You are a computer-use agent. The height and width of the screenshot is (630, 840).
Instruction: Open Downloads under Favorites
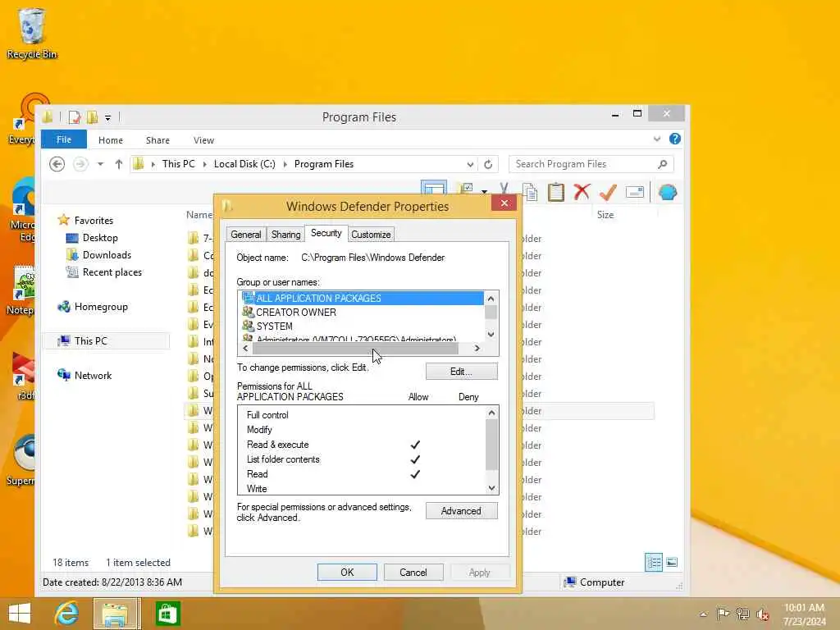coord(107,255)
